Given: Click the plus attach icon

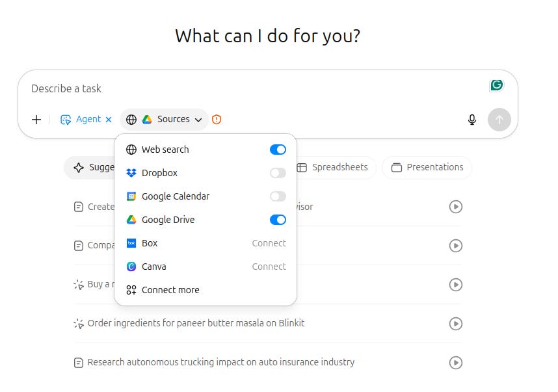Looking at the screenshot, I should pyautogui.click(x=36, y=120).
